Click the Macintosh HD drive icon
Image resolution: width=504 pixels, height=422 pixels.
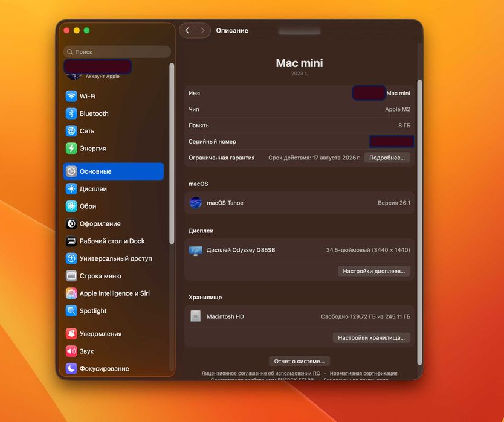[x=195, y=316]
